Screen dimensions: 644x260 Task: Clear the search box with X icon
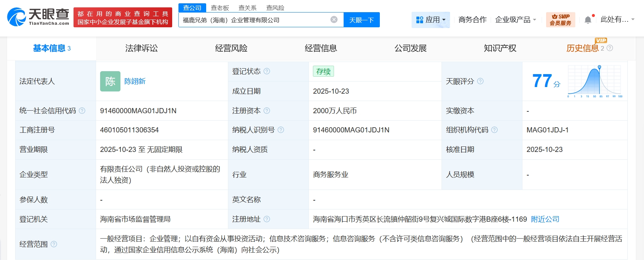tap(334, 20)
